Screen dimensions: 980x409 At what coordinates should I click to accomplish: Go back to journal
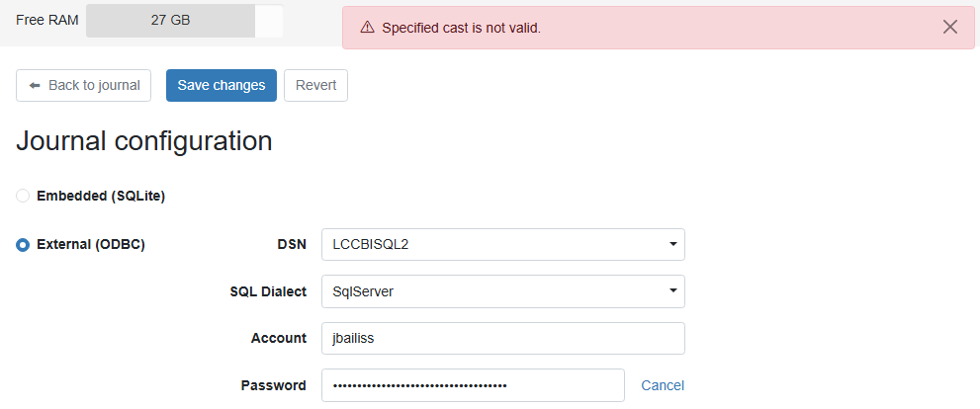[83, 86]
